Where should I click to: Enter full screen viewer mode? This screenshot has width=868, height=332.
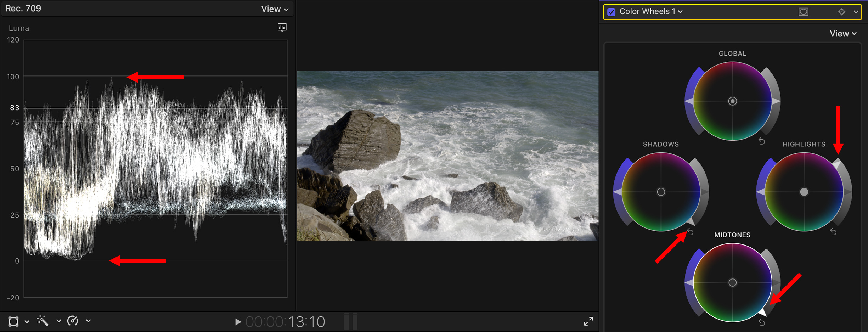(x=588, y=321)
